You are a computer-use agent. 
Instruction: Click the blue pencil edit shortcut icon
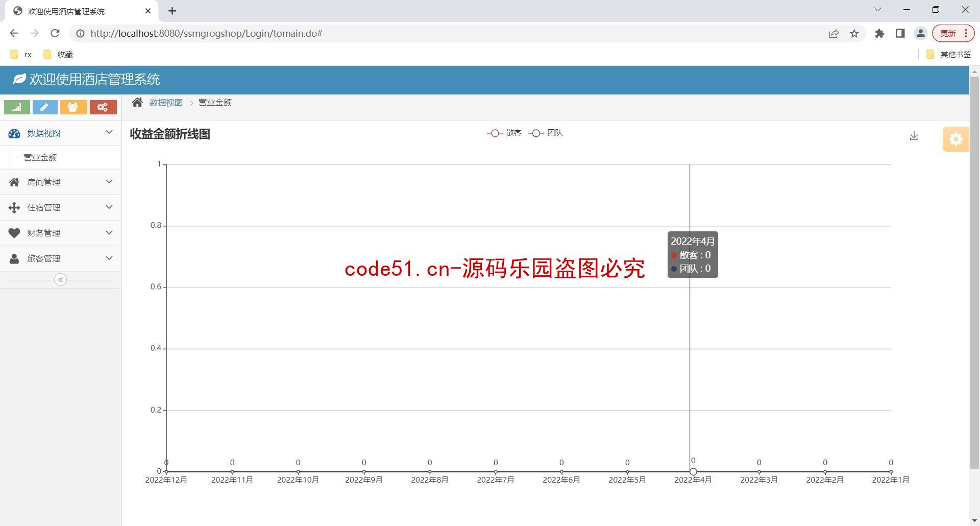click(x=45, y=107)
